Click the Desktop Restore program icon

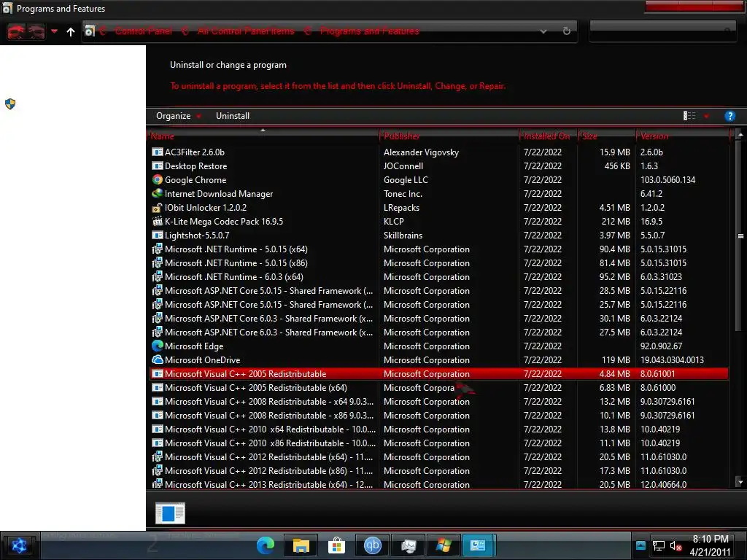point(158,166)
